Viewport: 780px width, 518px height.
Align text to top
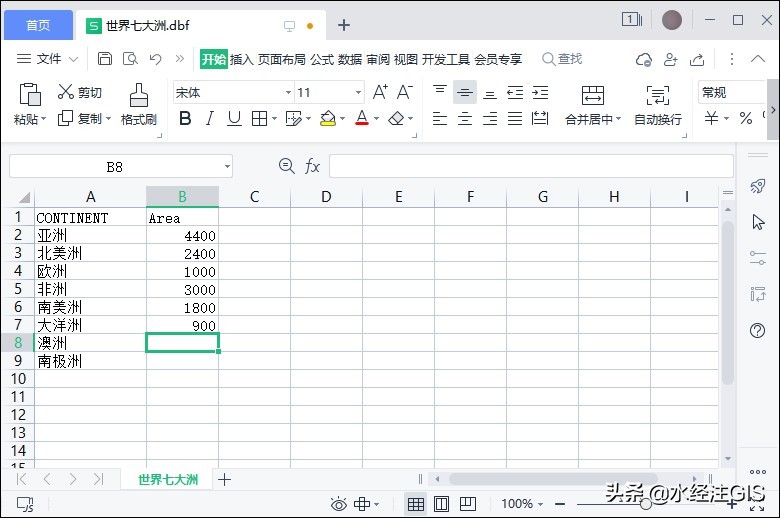(440, 92)
